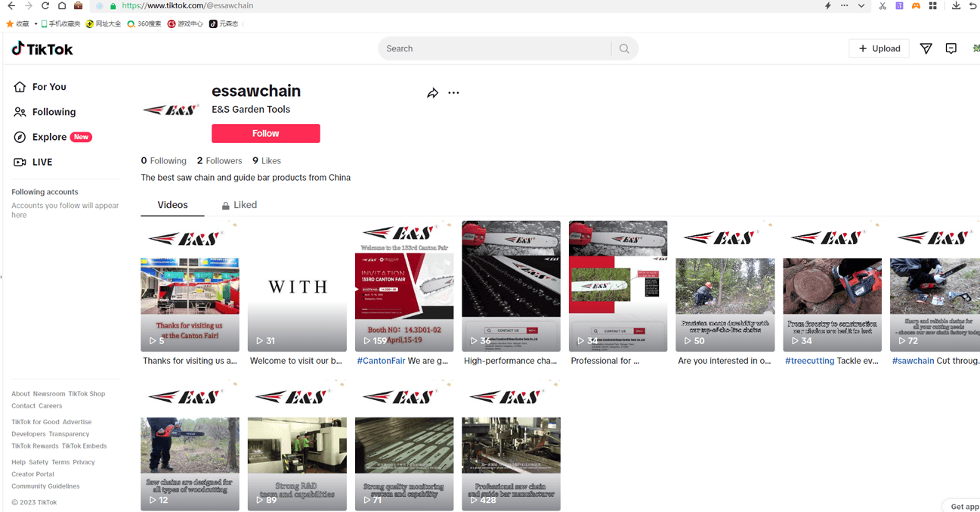Click the browser home icon
The height and width of the screenshot is (512, 980).
[62, 5]
